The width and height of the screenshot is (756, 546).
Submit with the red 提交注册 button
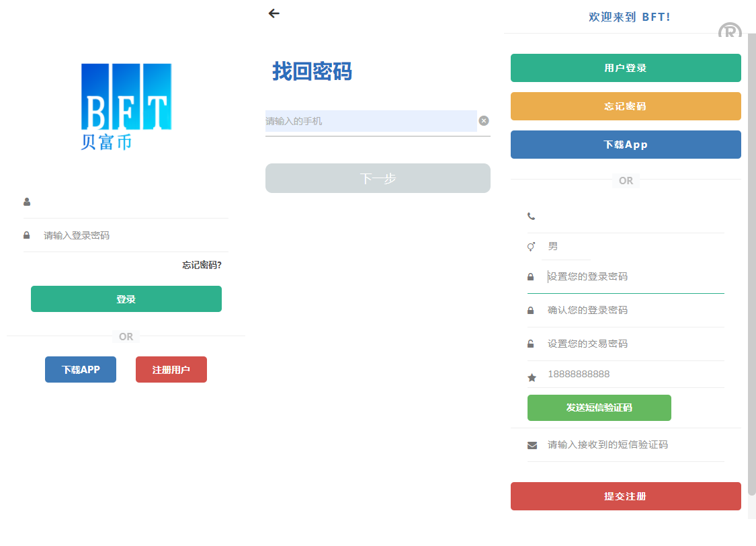pyautogui.click(x=626, y=496)
